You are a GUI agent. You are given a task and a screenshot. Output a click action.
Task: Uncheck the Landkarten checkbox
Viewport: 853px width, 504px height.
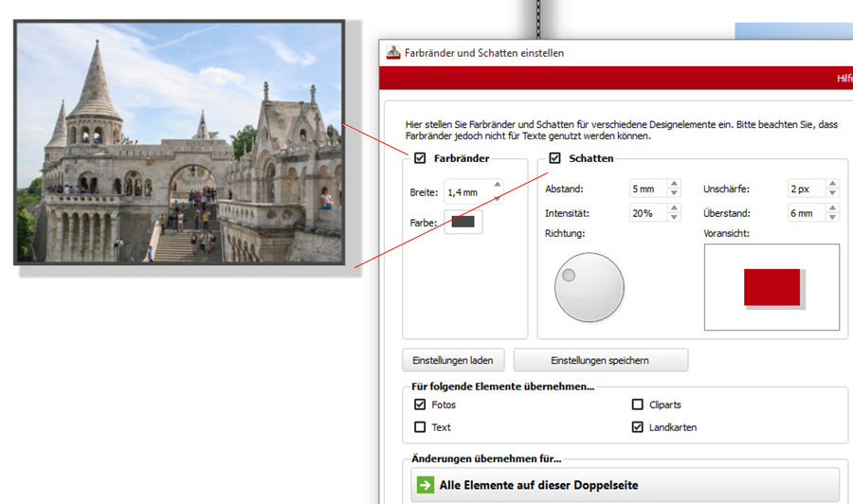tap(638, 427)
